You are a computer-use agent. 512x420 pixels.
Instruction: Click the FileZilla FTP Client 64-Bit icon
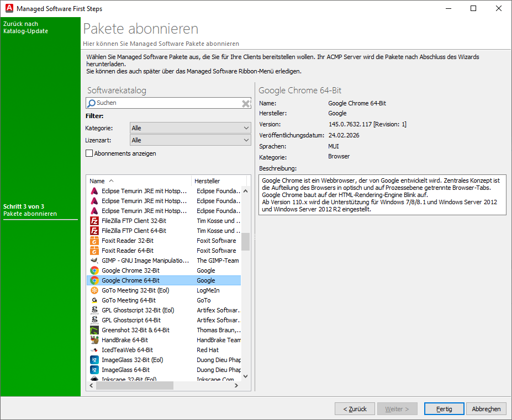(x=94, y=231)
